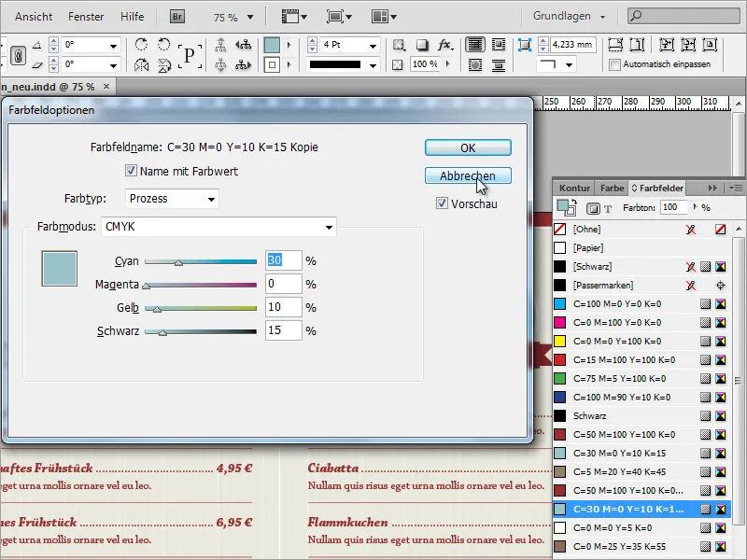Click the formatting affects text T icon

(608, 208)
